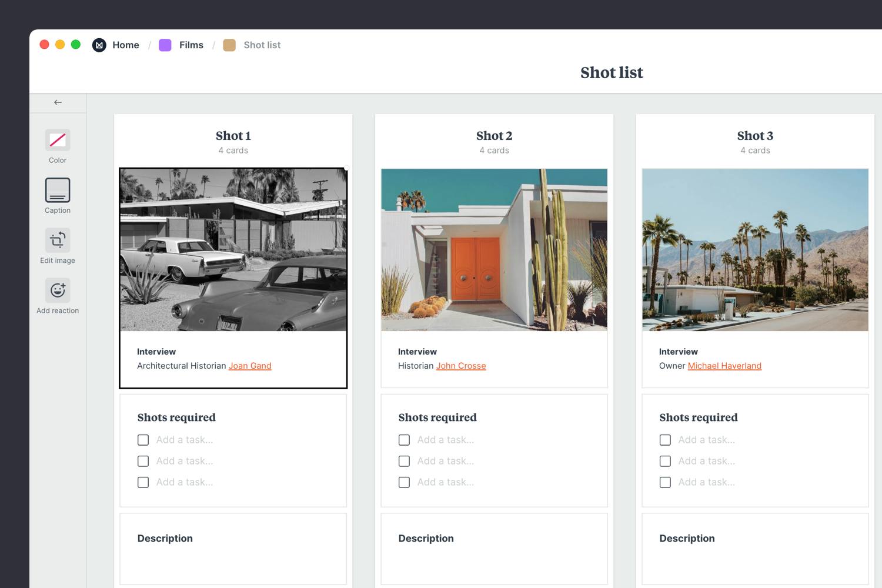Click the Shot list board icon
Image resolution: width=882 pixels, height=588 pixels.
tap(229, 45)
